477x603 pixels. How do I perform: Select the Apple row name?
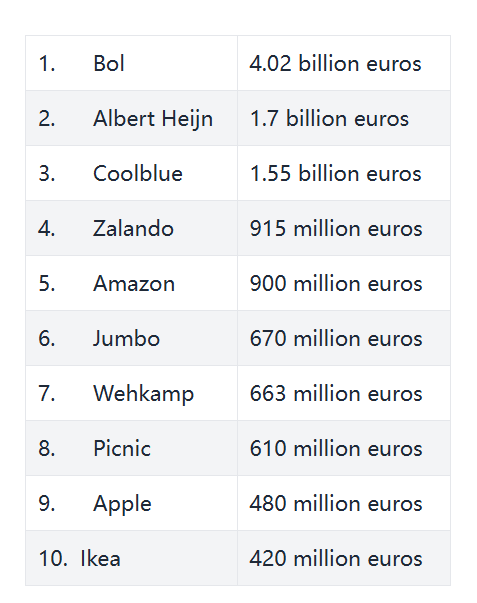click(131, 503)
